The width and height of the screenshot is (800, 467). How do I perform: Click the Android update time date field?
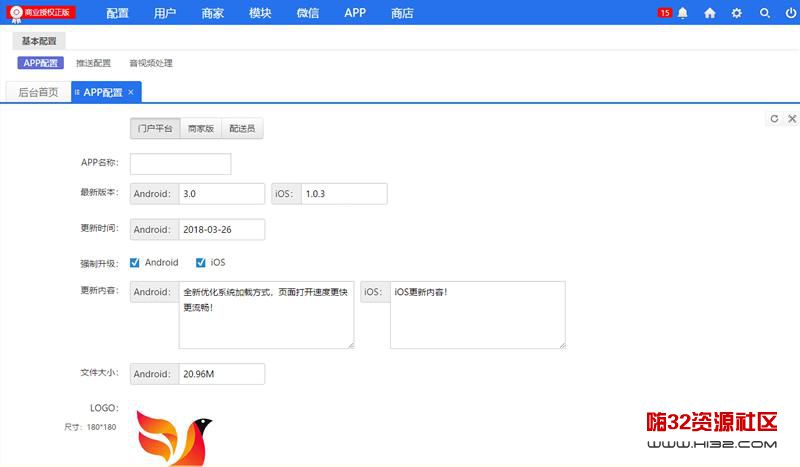click(x=221, y=230)
